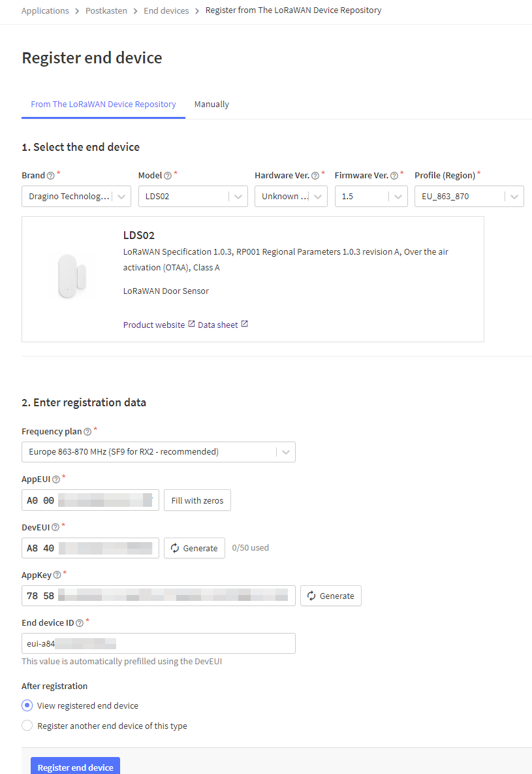532x774 pixels.
Task: Click the LDS02 heading in device card
Action: coord(138,235)
